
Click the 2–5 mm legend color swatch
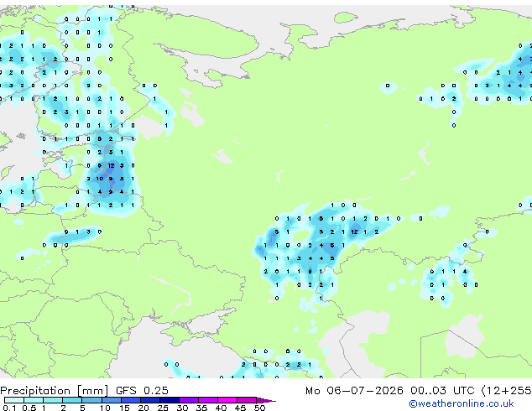(72, 400)
